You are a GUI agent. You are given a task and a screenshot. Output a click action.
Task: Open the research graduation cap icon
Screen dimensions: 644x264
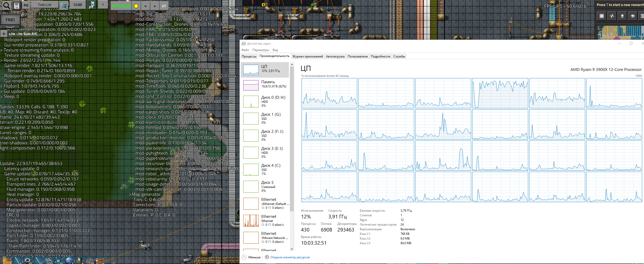point(632,16)
